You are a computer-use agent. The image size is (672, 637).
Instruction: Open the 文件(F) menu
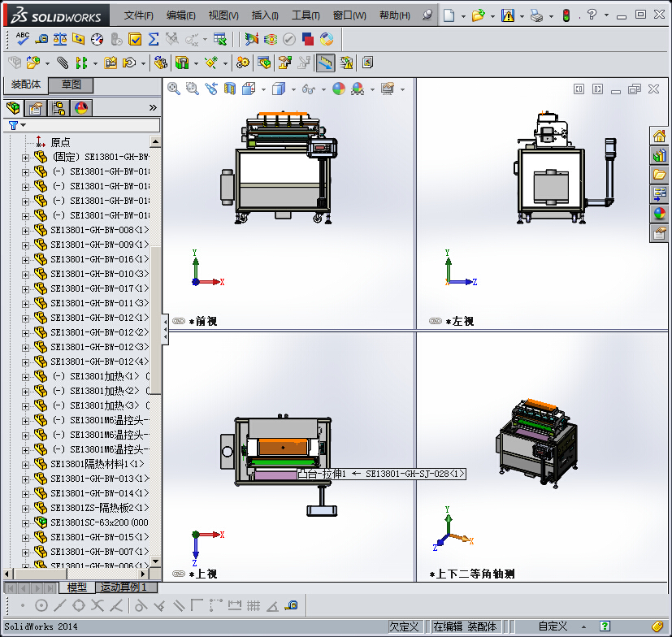coord(138,15)
